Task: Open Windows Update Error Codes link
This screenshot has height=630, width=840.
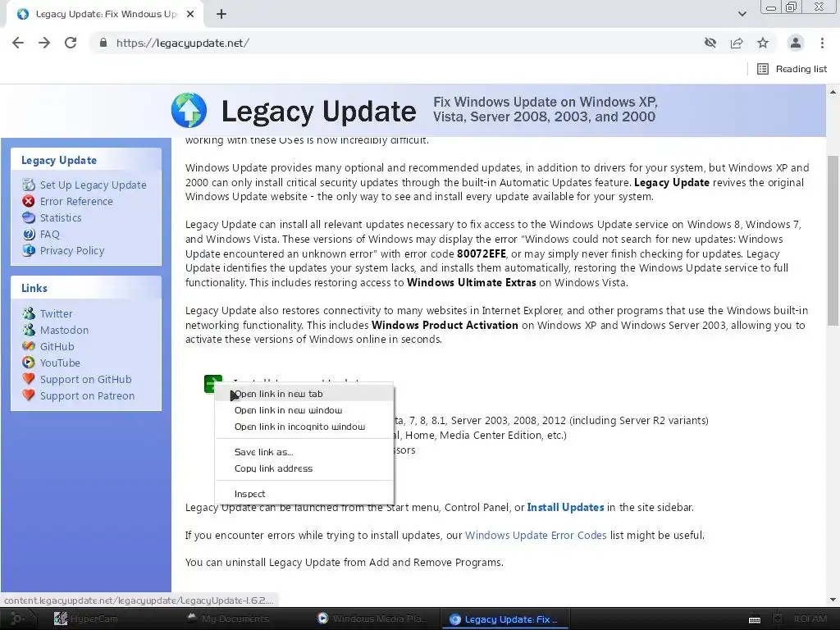Action: click(x=536, y=535)
